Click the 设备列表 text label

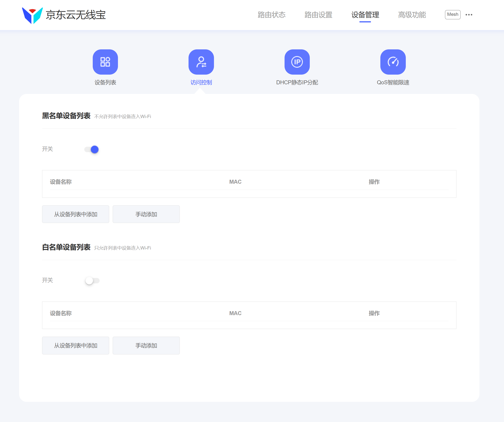[x=105, y=82]
